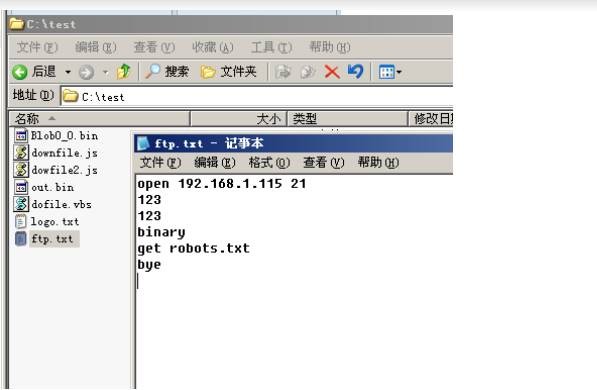The height and width of the screenshot is (390, 597).
Task: Click the folder icon in the address bar
Action: pyautogui.click(x=70, y=96)
